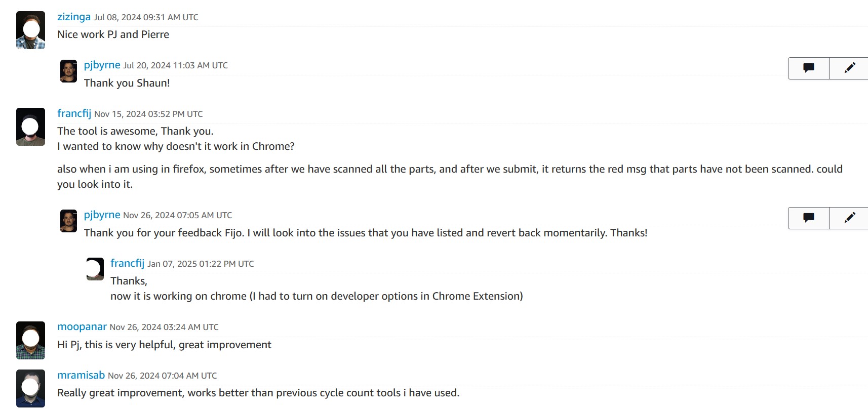Open mramisab's profile link

[x=81, y=375]
